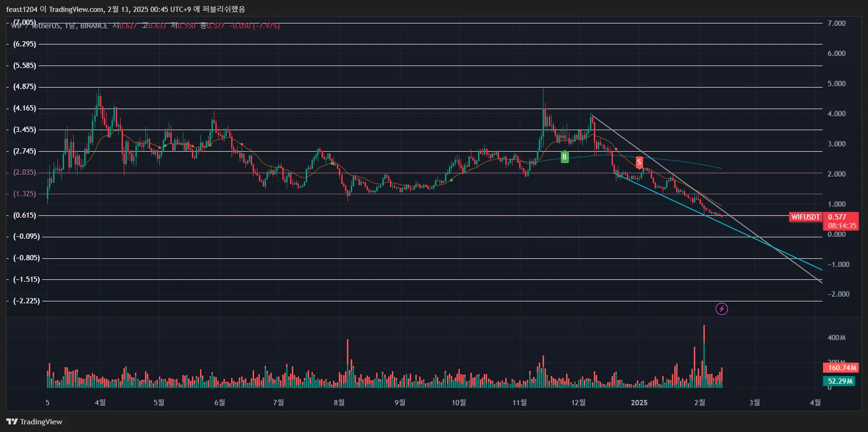Click the 400M volume axis label
868x432 pixels.
(836, 338)
